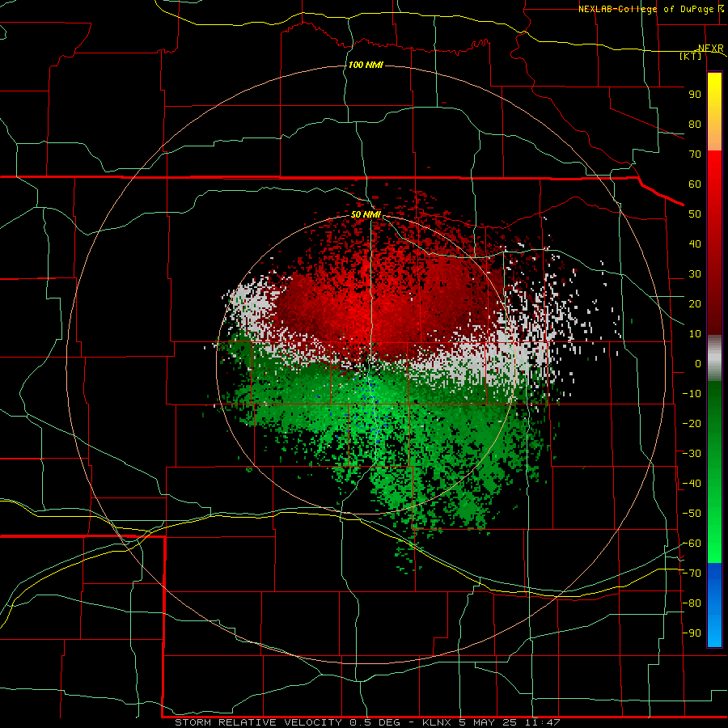Click the "10" value on velocity scale
The height and width of the screenshot is (728, 728).
(695, 334)
